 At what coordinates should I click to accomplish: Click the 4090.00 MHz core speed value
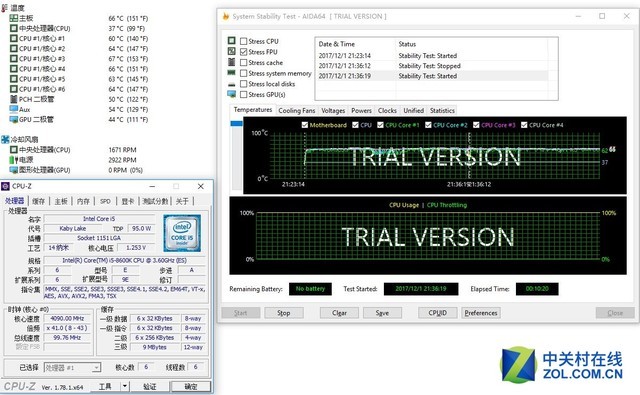point(67,318)
